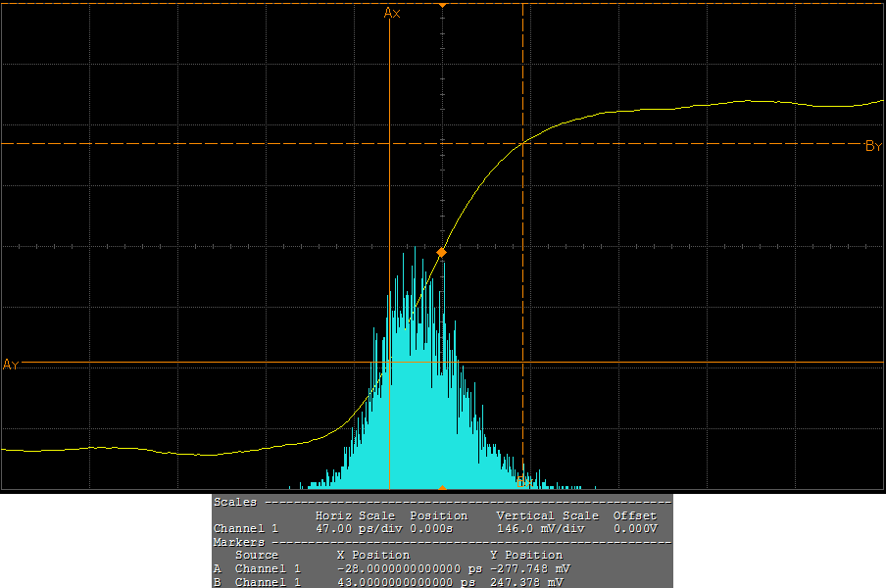Select the orange diamond on the waveform
The height and width of the screenshot is (588, 886).
[x=441, y=253]
